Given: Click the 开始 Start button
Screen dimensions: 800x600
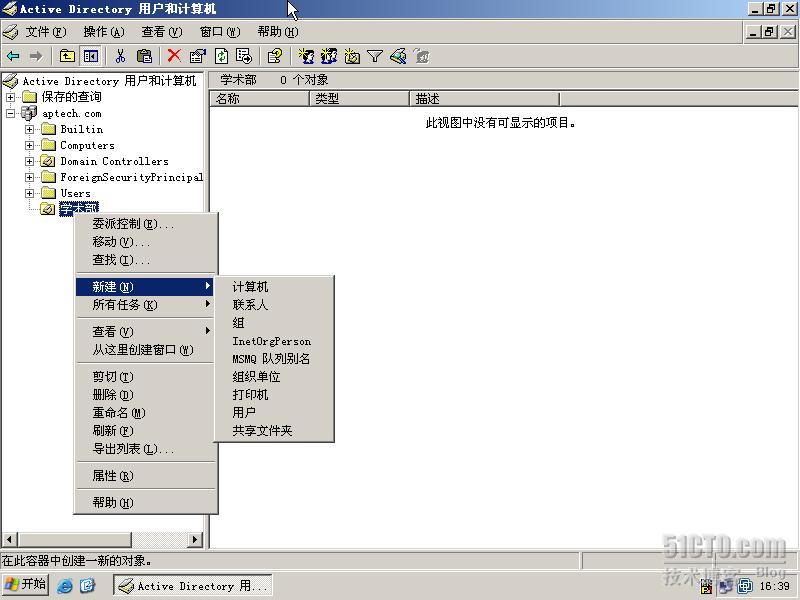Looking at the screenshot, I should point(26,585).
